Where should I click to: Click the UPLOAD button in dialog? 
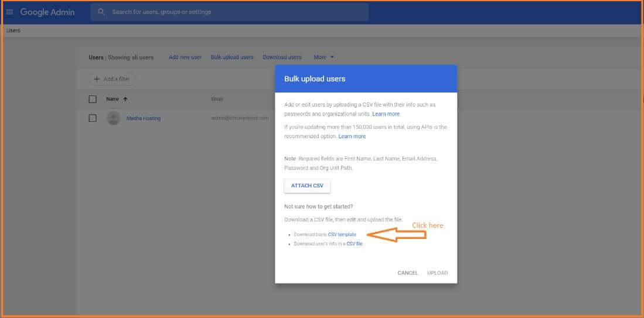coord(437,273)
